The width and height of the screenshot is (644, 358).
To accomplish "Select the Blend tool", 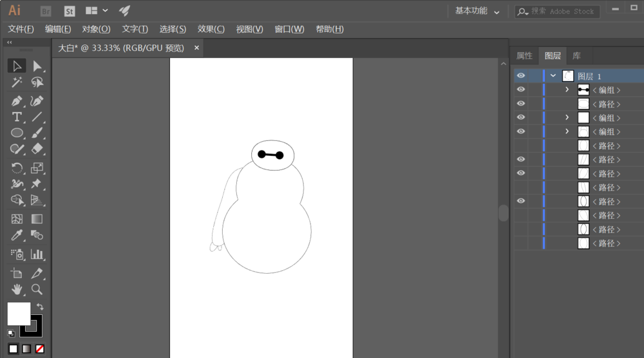I will [37, 235].
